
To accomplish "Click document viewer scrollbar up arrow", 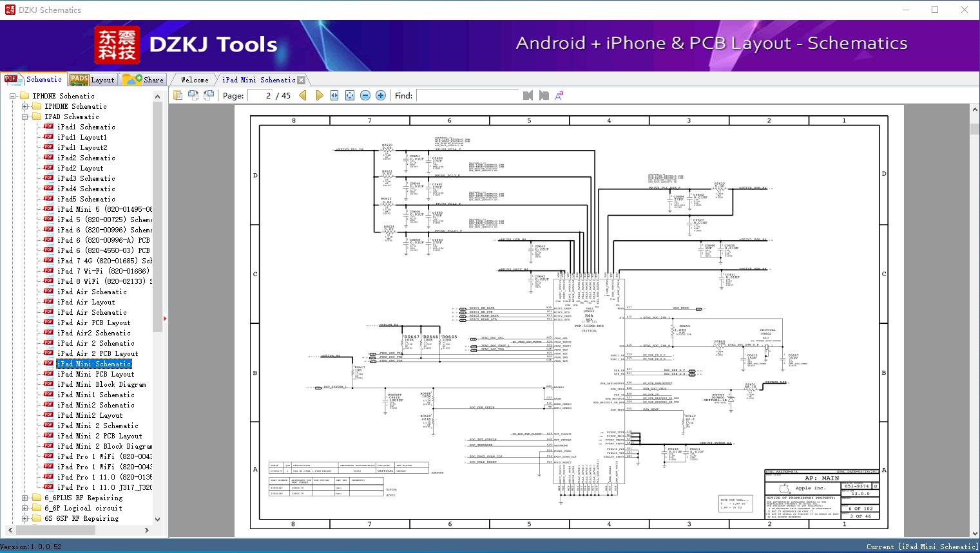I will coord(974,110).
